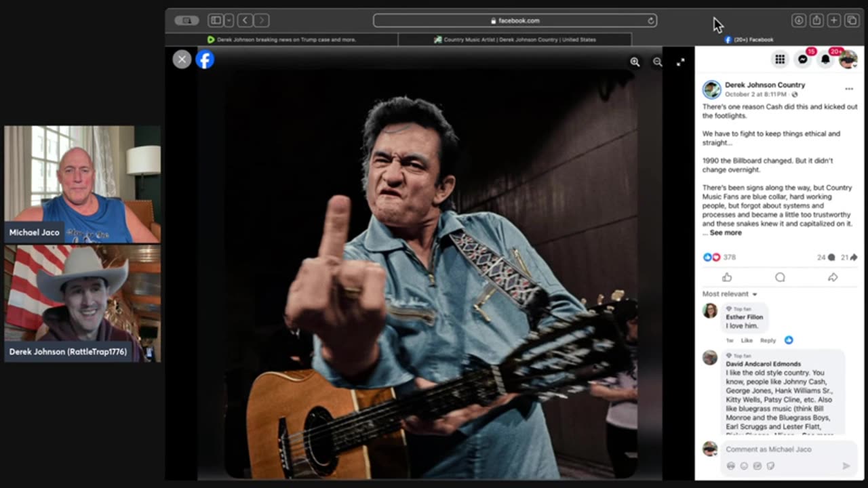868x488 pixels.
Task: Open Safari sidebar toggle button
Action: point(215,20)
